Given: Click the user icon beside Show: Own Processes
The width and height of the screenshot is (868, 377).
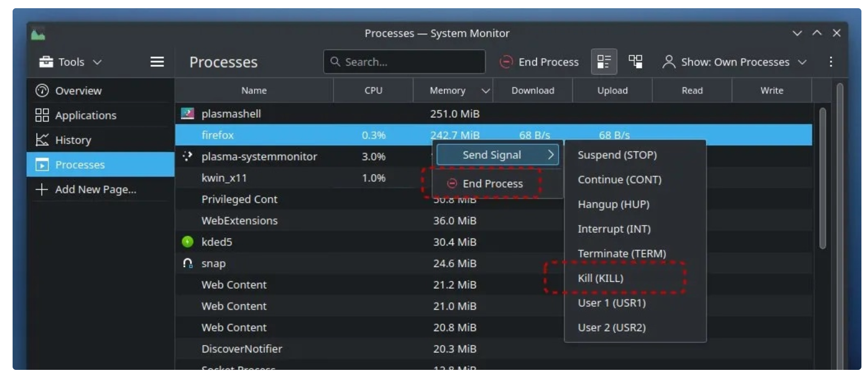Looking at the screenshot, I should point(668,61).
